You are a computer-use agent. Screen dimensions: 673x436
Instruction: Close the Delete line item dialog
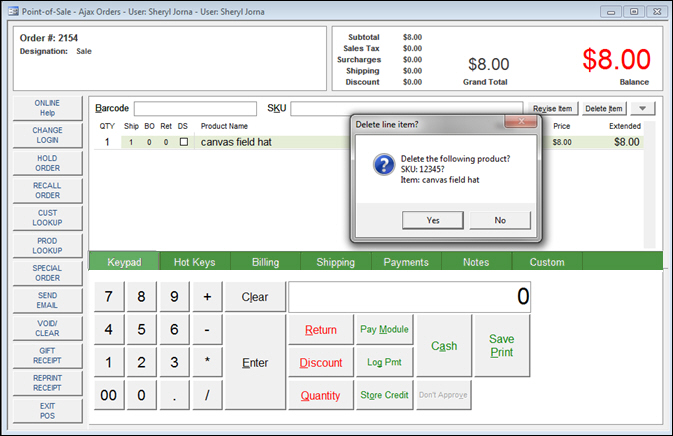[x=522, y=123]
